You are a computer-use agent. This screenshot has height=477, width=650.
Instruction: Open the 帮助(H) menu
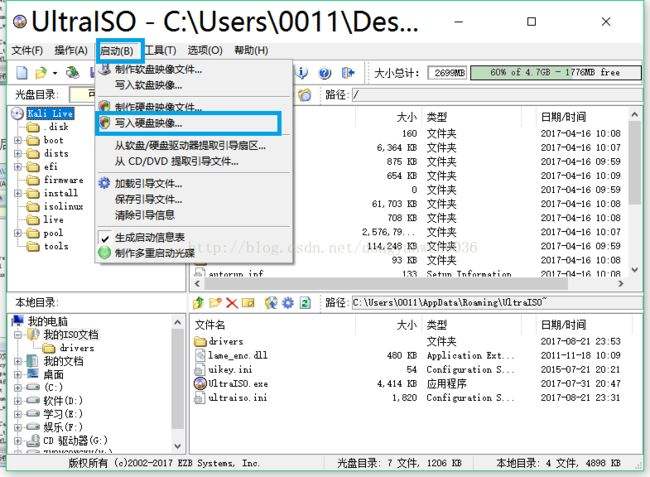tap(251, 51)
